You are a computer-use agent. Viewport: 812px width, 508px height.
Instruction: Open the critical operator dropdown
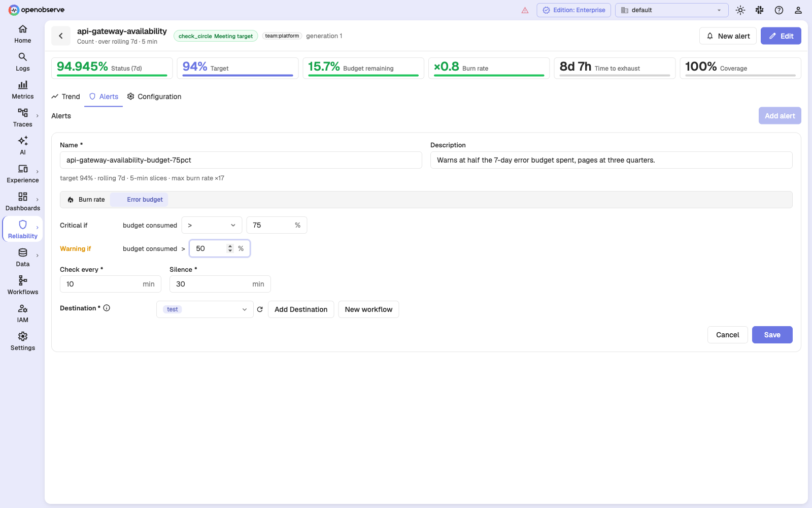(x=212, y=225)
